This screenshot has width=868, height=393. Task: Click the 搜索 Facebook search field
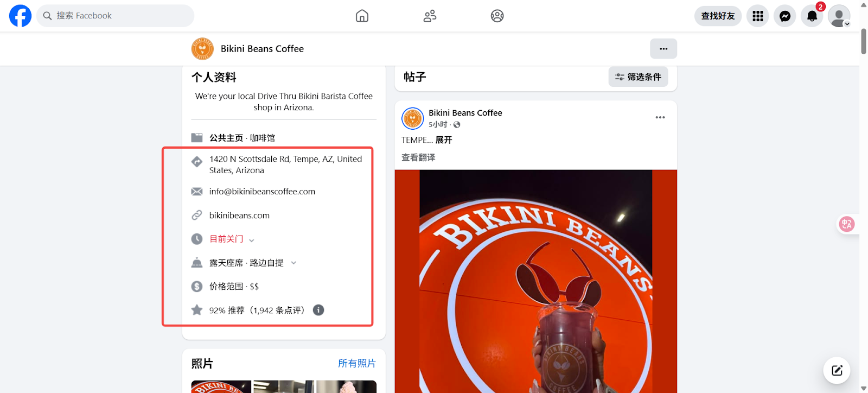pos(116,16)
